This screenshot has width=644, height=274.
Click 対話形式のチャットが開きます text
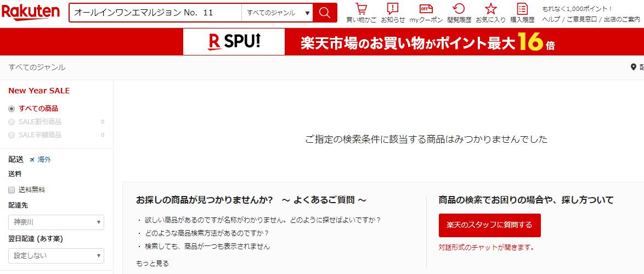[486, 247]
